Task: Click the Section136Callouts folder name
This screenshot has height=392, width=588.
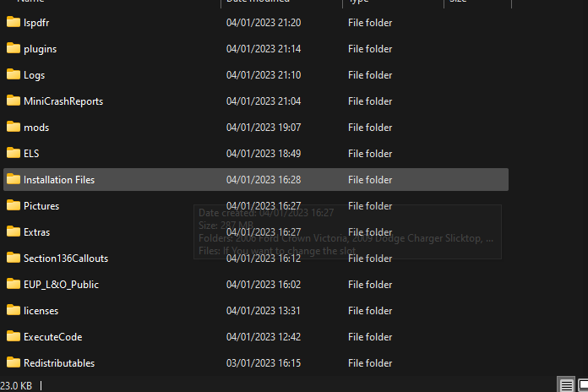Action: pos(66,259)
